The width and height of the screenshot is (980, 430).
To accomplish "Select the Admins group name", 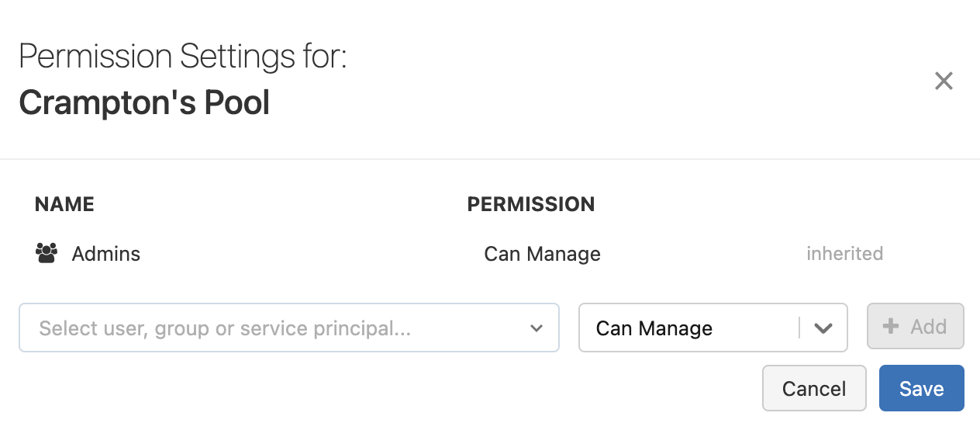I will [106, 254].
